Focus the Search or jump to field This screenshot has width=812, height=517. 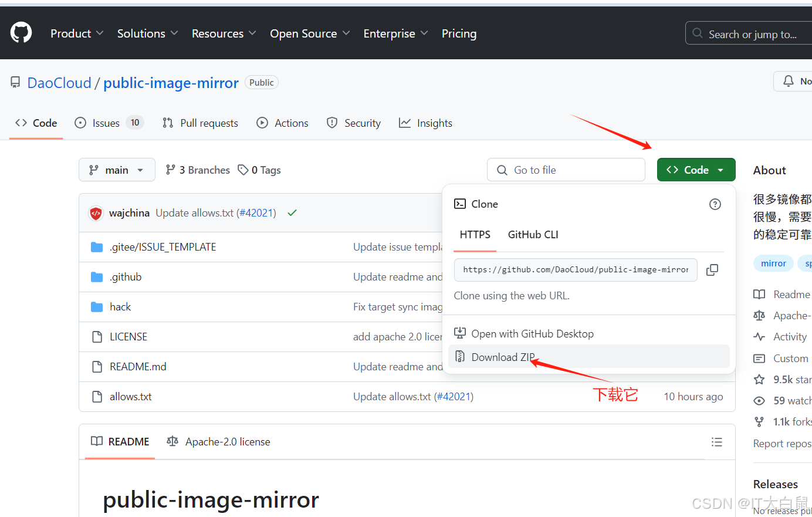[749, 33]
